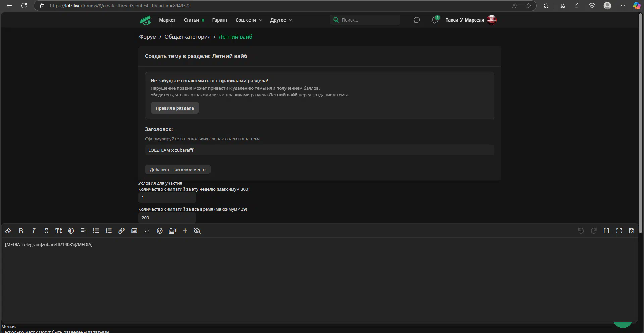Save draft with floppy disk icon
This screenshot has height=333, width=644.
click(632, 231)
